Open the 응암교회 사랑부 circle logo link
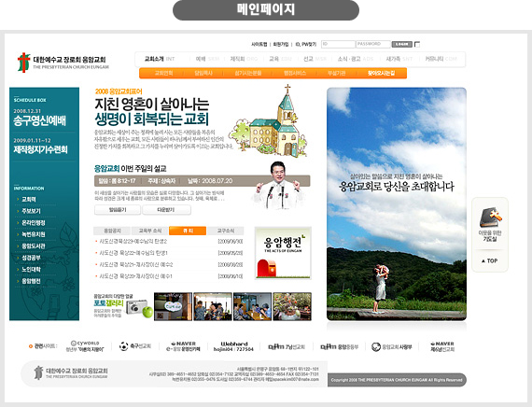 (x=392, y=346)
